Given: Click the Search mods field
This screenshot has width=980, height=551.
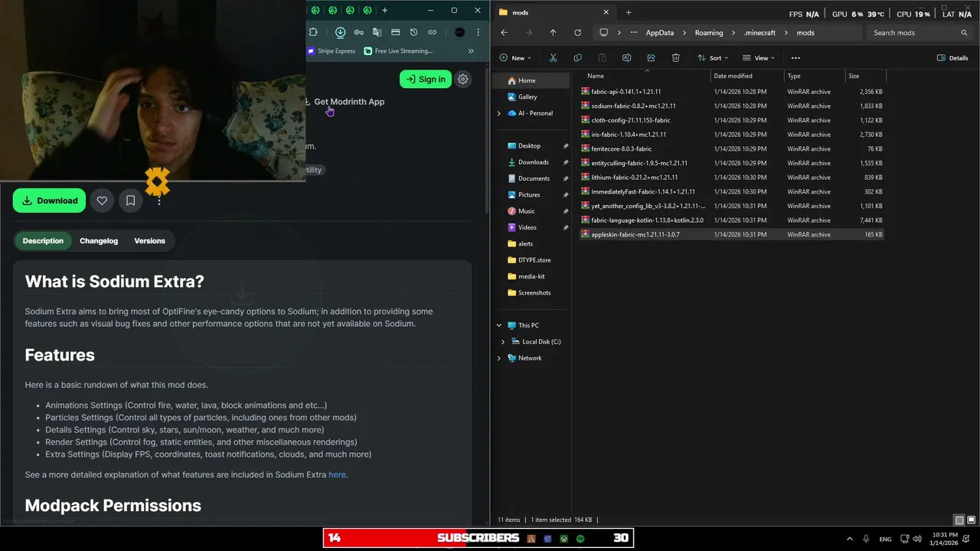Looking at the screenshot, I should pyautogui.click(x=919, y=33).
